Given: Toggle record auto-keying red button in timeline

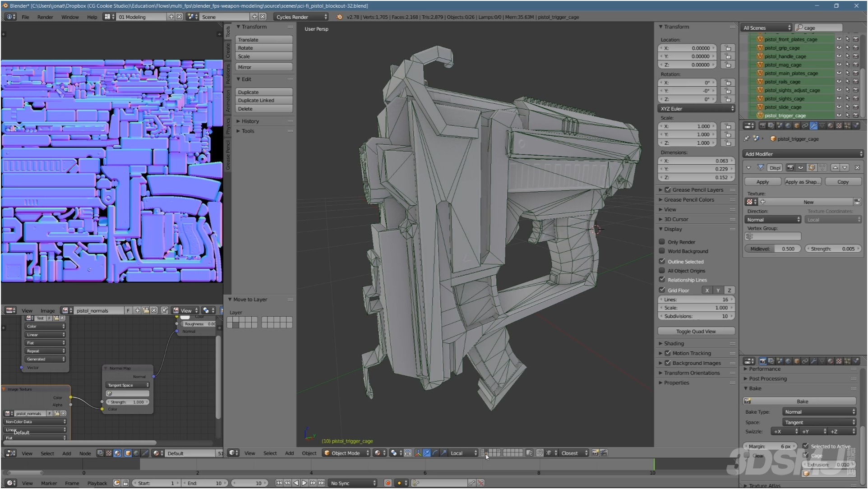Looking at the screenshot, I should pos(388,483).
